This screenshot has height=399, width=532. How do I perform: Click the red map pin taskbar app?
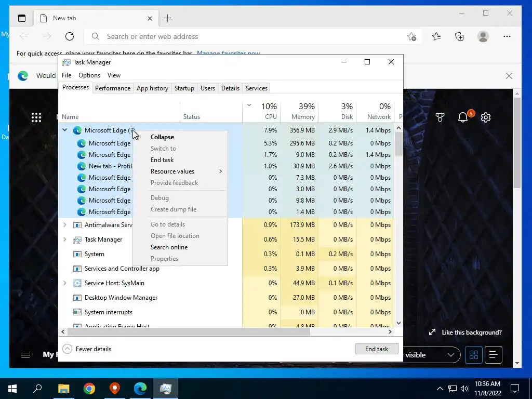[115, 389]
